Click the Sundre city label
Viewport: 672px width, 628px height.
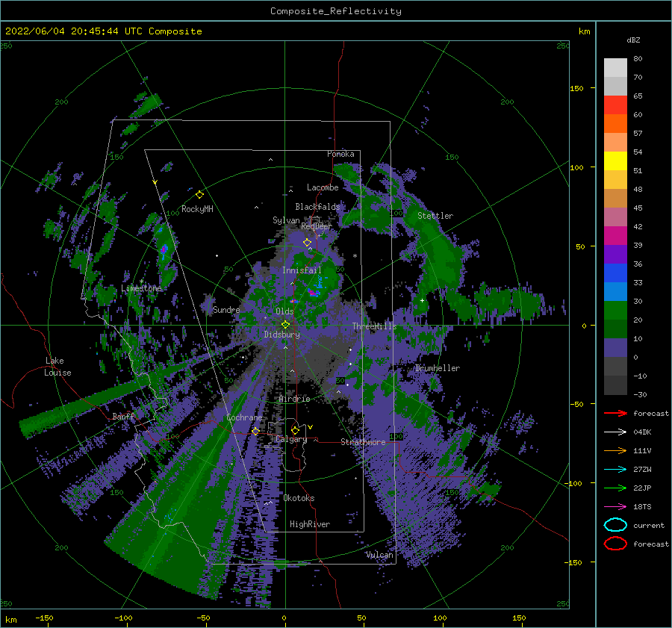[x=226, y=310]
